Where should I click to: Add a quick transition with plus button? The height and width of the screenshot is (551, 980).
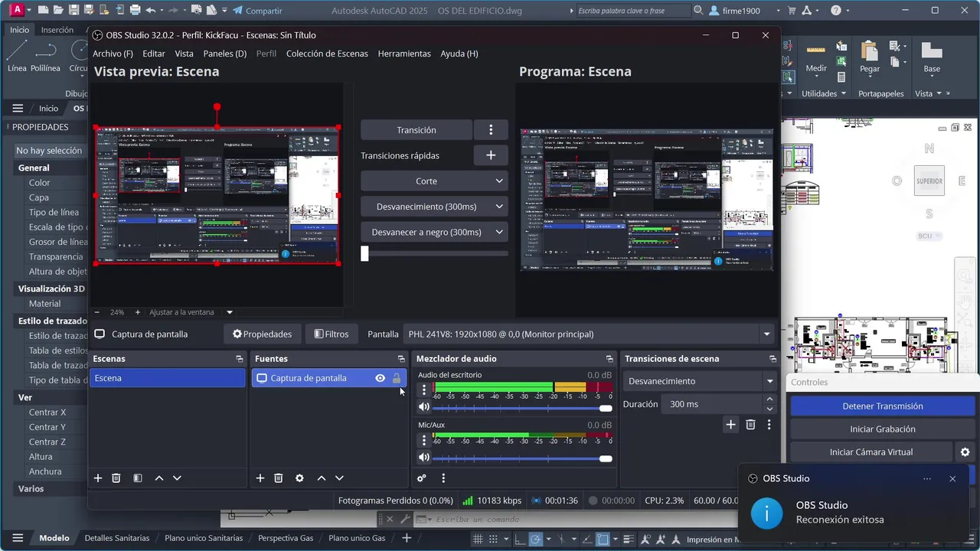491,155
